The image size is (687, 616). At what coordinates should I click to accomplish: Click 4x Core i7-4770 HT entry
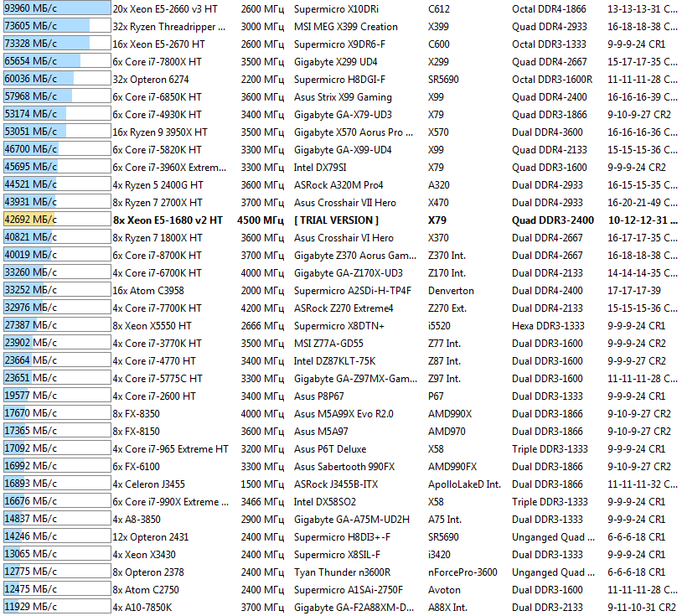(154, 361)
